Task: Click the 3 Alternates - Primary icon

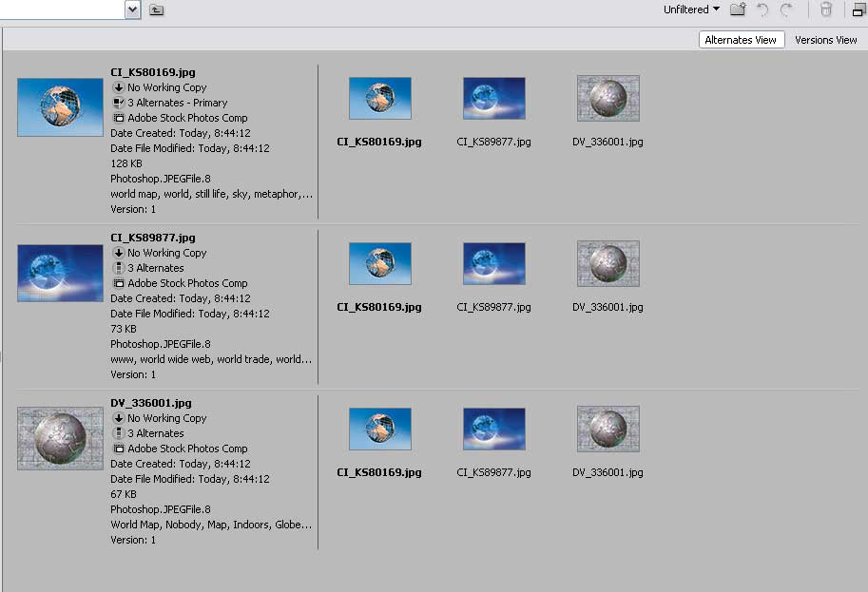Action: coord(119,103)
